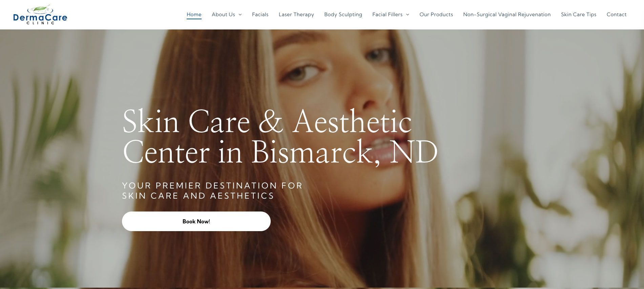The height and width of the screenshot is (289, 644).
Task: Click the word CLINIC under the logo
Action: [x=40, y=23]
